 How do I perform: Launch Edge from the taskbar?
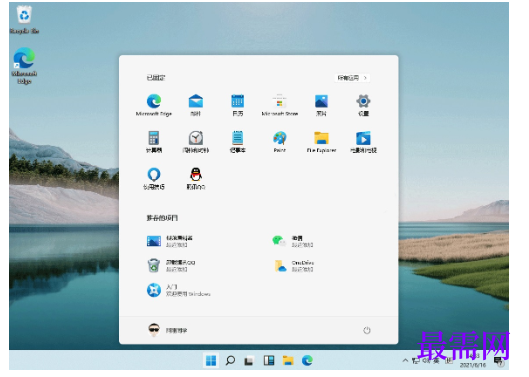point(307,360)
